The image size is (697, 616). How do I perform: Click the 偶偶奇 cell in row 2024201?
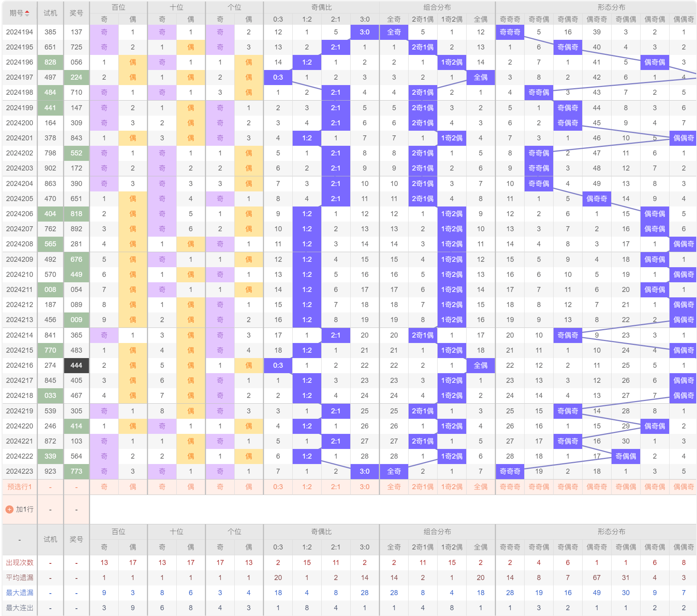(x=683, y=138)
